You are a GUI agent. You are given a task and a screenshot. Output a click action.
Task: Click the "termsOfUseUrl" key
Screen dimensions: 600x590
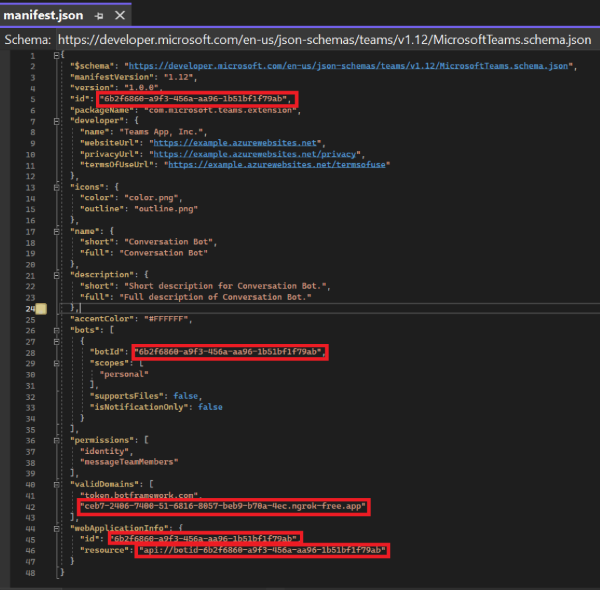click(119, 165)
